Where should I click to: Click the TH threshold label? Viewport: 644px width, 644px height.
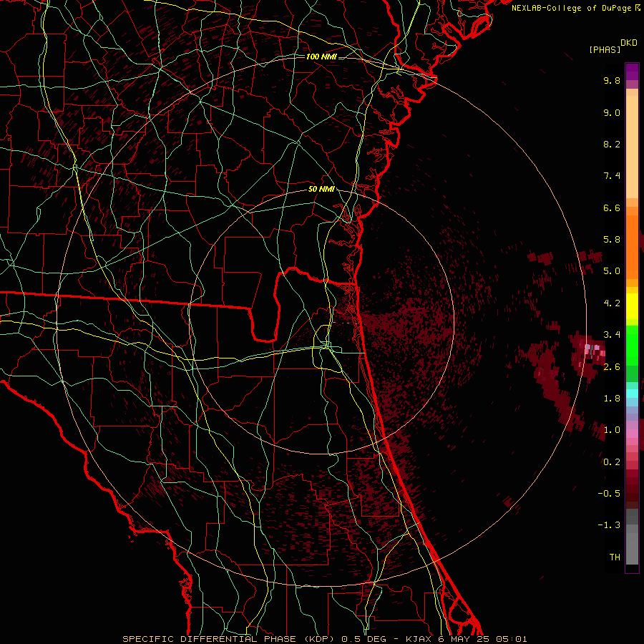[615, 557]
